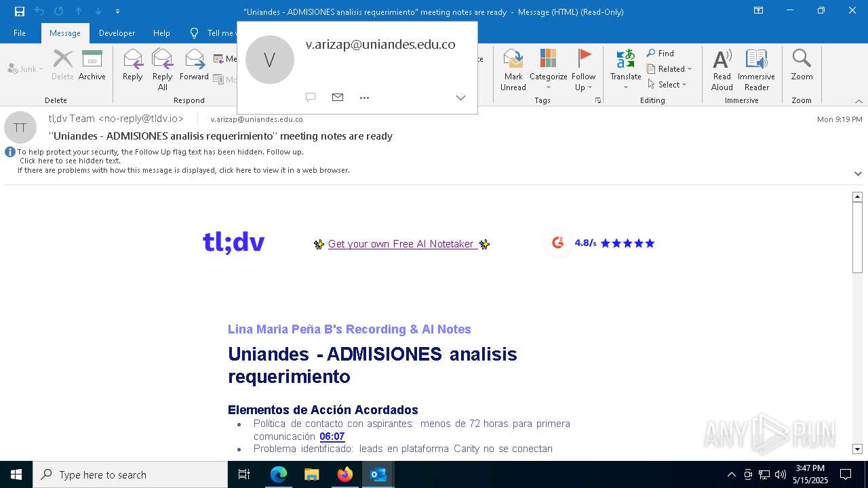Open the volume control
Screen dimensions: 868x488
(x=781, y=474)
